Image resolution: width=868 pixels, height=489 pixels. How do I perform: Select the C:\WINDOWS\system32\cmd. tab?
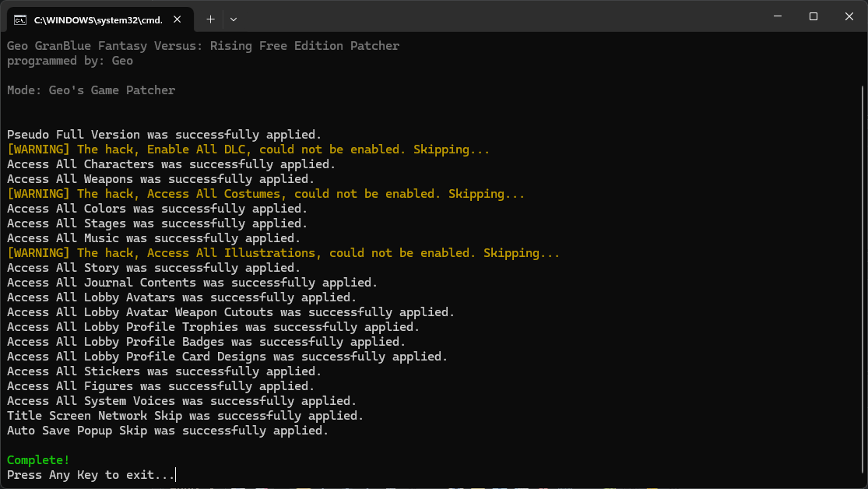pos(100,20)
